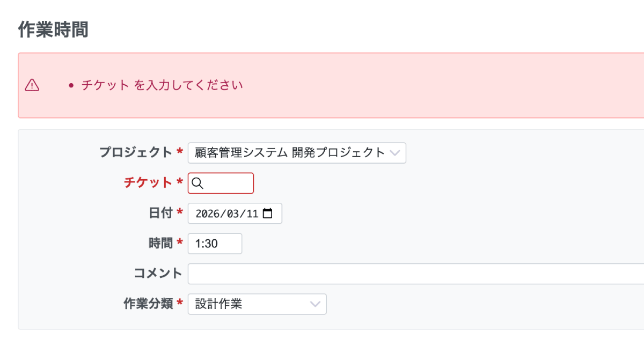Viewport: 644px width, 338px height.
Task: Select the month 03 segment in date
Action: pyautogui.click(x=233, y=214)
